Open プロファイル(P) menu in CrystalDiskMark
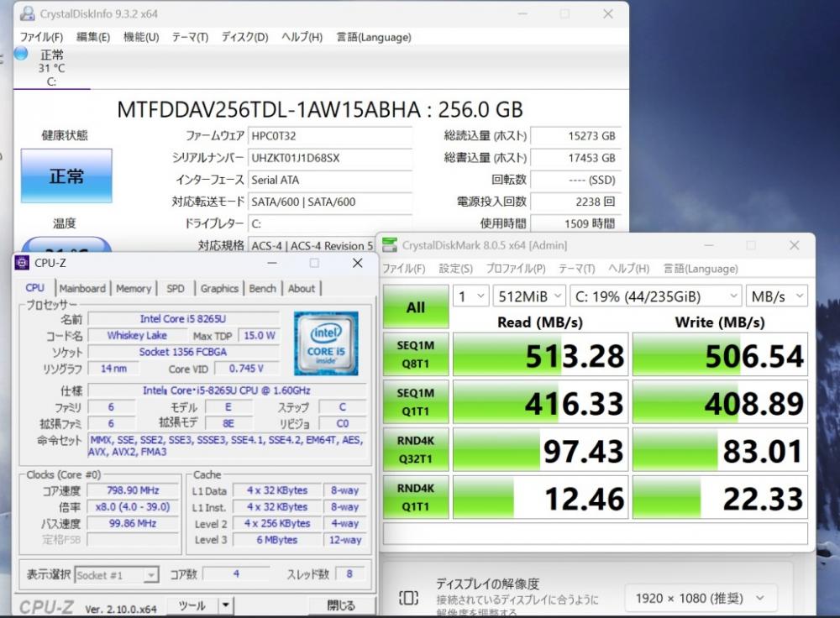The height and width of the screenshot is (618, 840). click(516, 269)
